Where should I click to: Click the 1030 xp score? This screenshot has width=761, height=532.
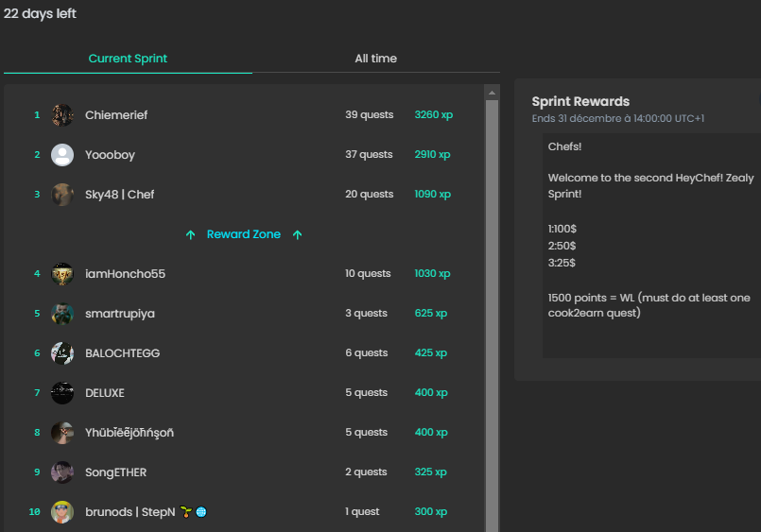coord(432,274)
